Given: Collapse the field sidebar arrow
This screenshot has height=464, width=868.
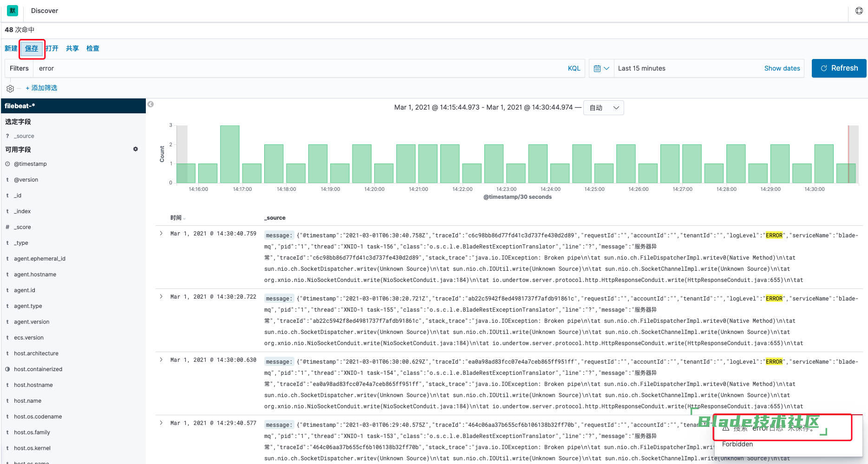Looking at the screenshot, I should tap(150, 105).
